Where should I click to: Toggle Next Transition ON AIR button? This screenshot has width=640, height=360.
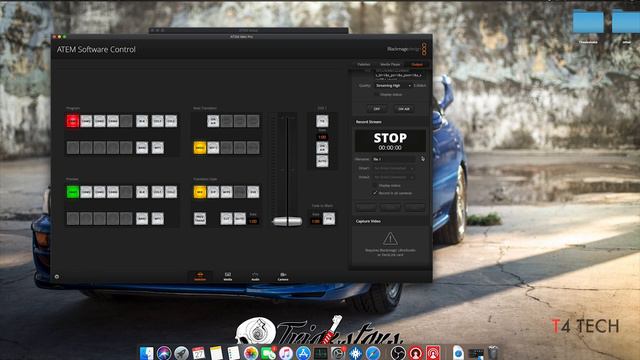213,121
